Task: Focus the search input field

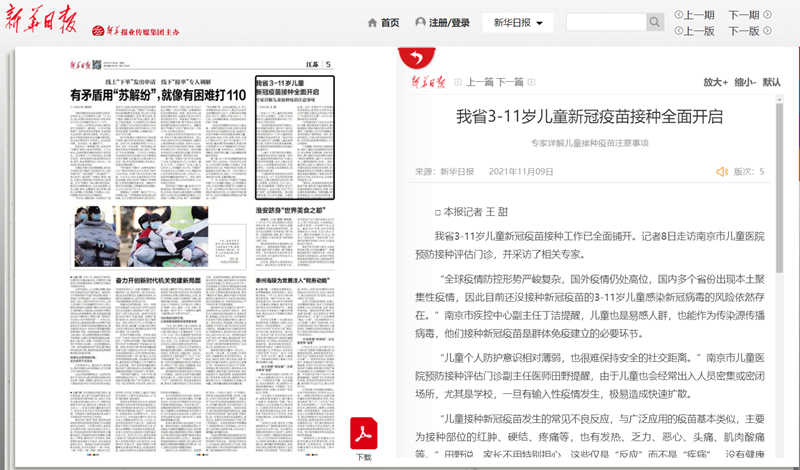Action: [606, 22]
